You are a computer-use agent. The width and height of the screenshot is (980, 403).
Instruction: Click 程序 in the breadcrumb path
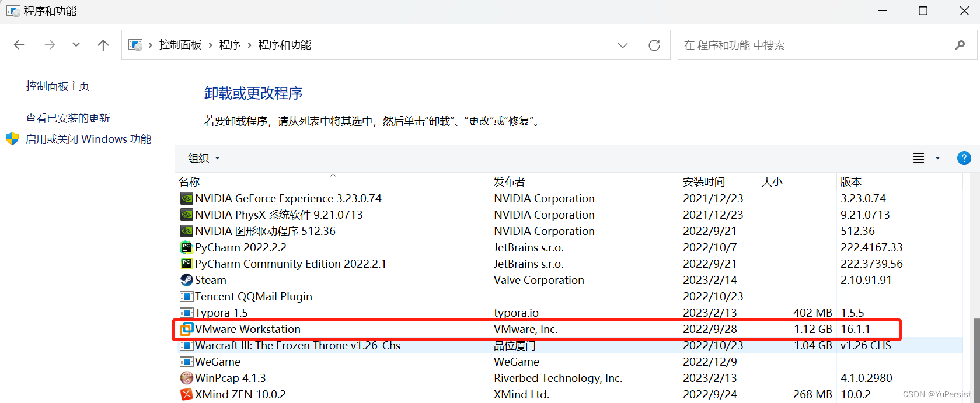(x=230, y=45)
